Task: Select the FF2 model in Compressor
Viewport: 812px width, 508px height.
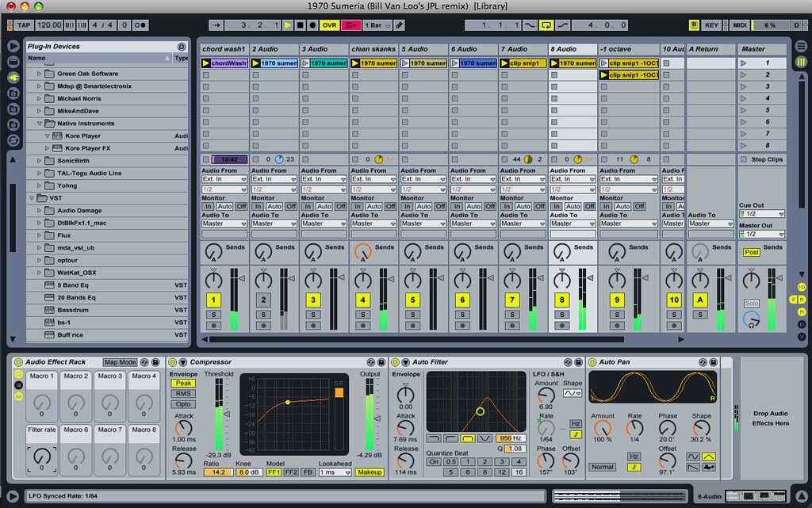Action: click(x=291, y=472)
